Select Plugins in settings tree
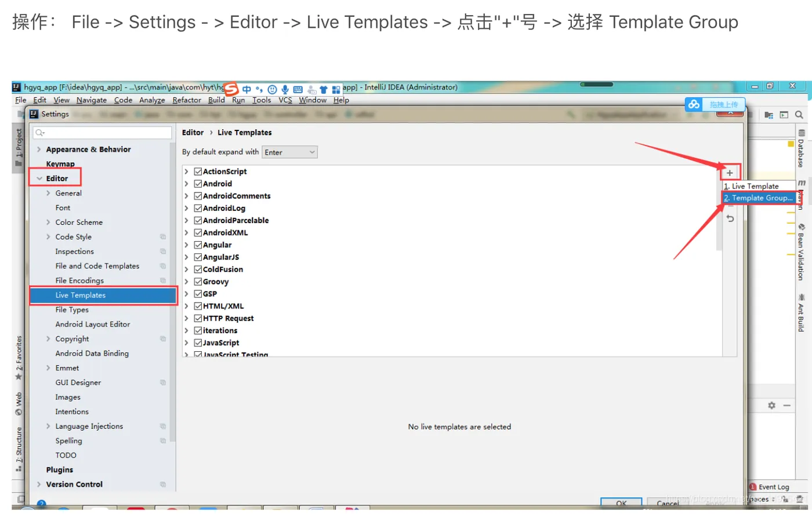Image resolution: width=812 pixels, height=517 pixels. click(x=60, y=470)
